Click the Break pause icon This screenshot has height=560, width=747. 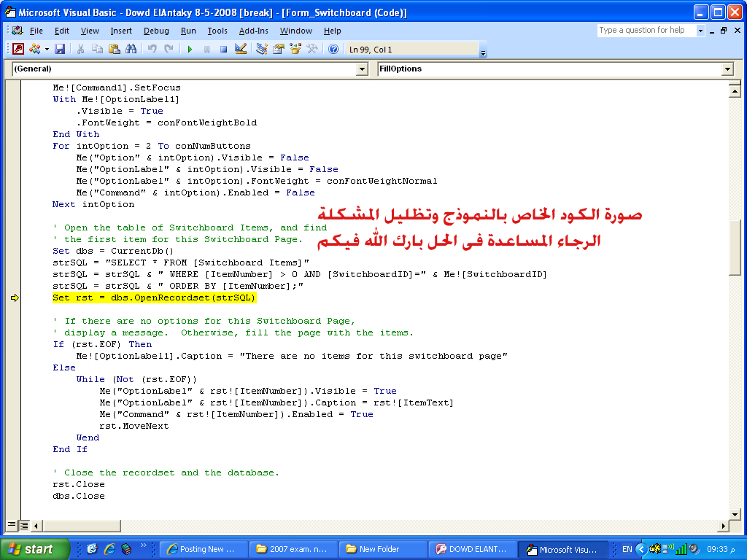(206, 49)
